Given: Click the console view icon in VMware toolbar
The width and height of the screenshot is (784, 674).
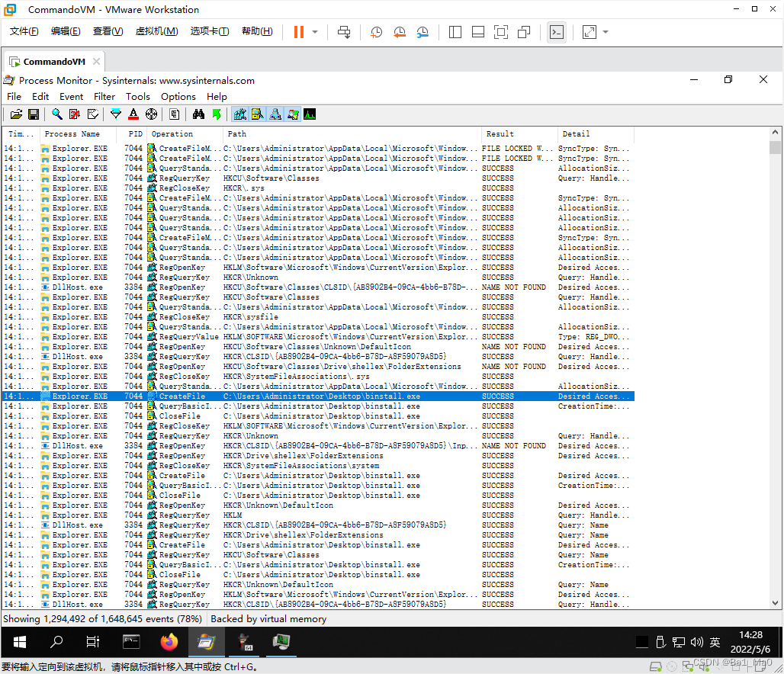Looking at the screenshot, I should [x=557, y=32].
